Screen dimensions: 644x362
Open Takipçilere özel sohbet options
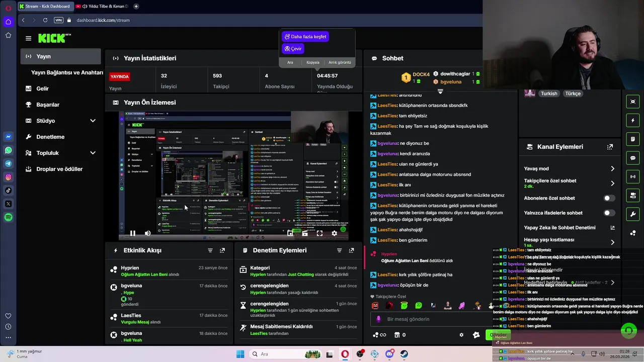coord(612,184)
